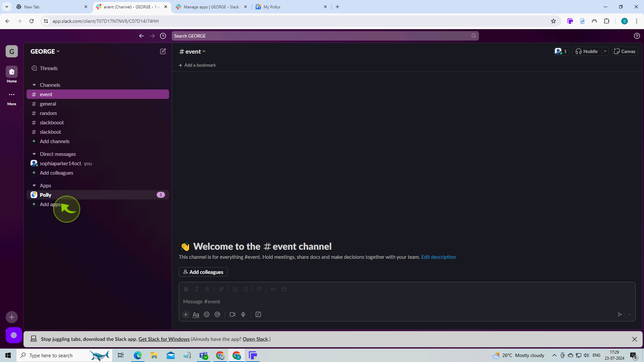Viewport: 644px width, 362px height.
Task: Go forward using Slack's right arrow
Action: click(x=152, y=36)
